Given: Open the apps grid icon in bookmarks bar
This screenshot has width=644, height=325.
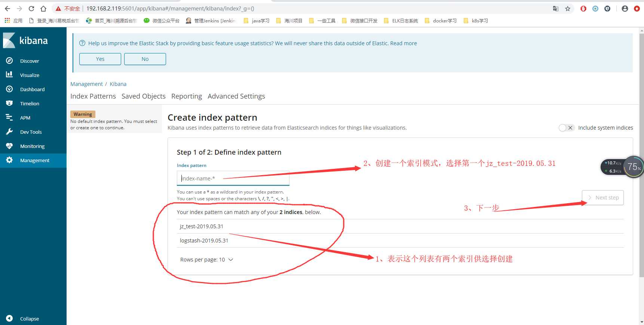Looking at the screenshot, I should [7, 21].
